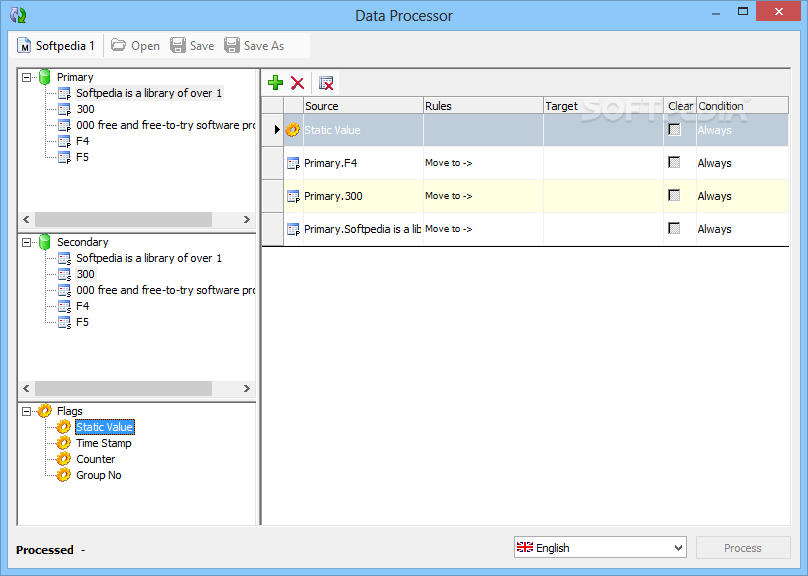This screenshot has height=576, width=808.
Task: Click the Save As floppy disk icon
Action: (x=232, y=45)
